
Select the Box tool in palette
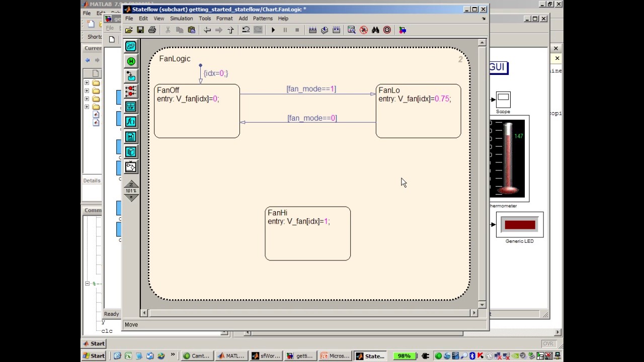click(131, 152)
